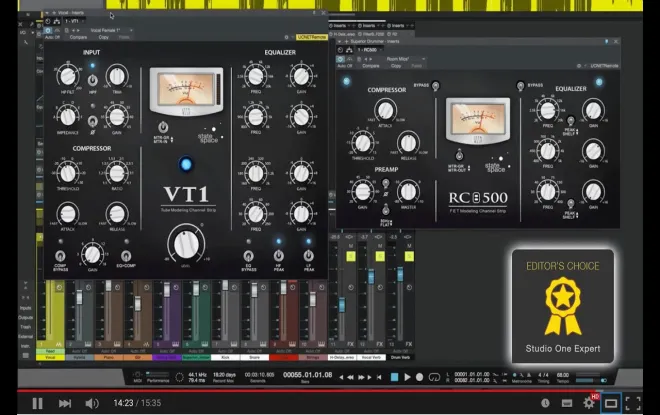Open the VT1 window sidechain routing icon
This screenshot has height=415, width=660.
[56, 21]
